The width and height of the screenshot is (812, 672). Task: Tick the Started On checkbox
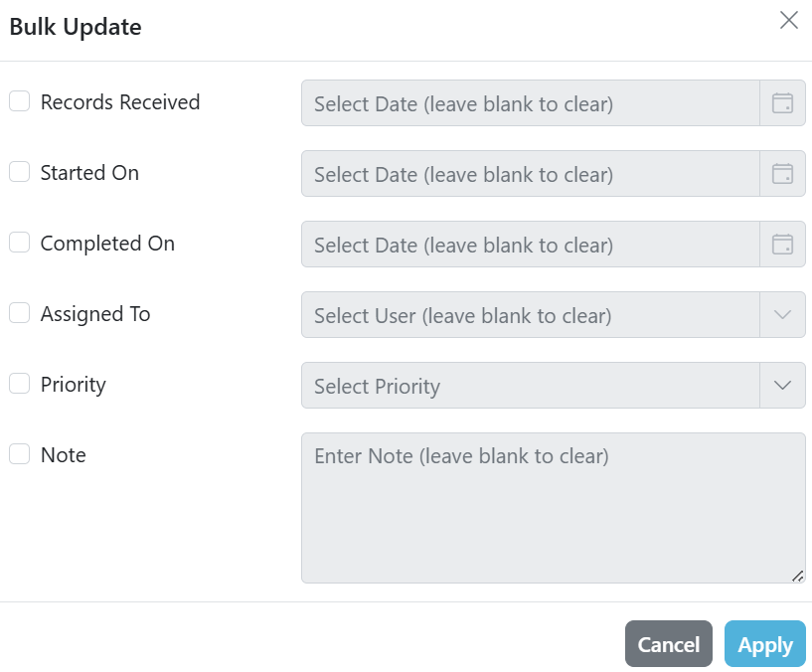[19, 172]
